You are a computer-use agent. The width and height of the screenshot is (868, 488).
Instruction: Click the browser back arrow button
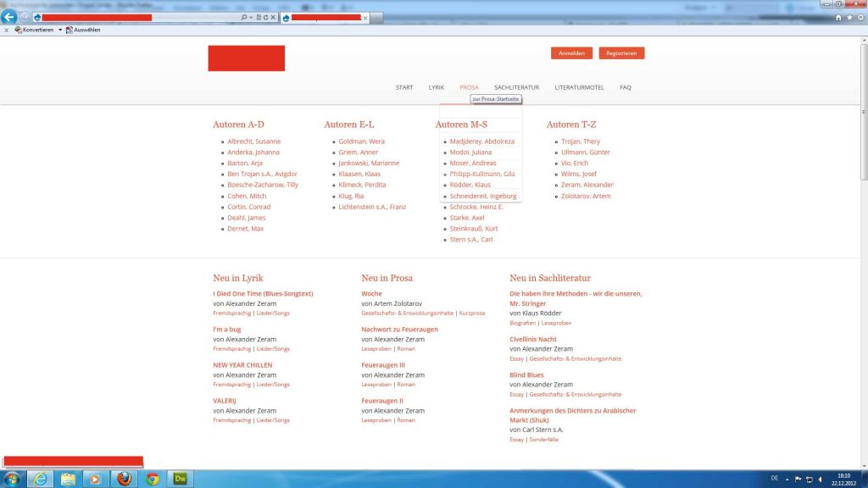(x=10, y=17)
